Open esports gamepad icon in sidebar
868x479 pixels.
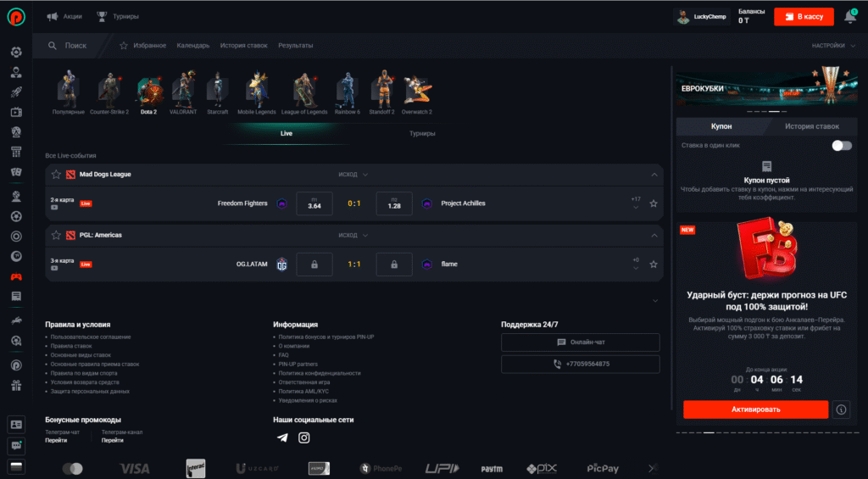point(16,276)
